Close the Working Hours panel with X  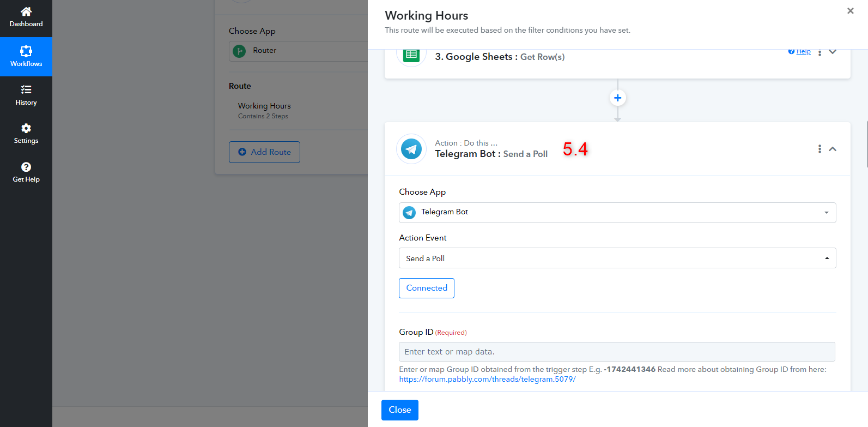pos(850,11)
